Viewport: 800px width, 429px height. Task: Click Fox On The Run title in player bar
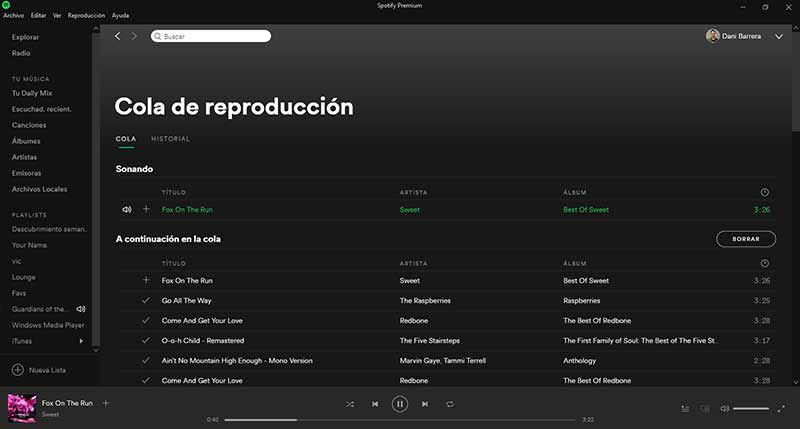[x=67, y=403]
